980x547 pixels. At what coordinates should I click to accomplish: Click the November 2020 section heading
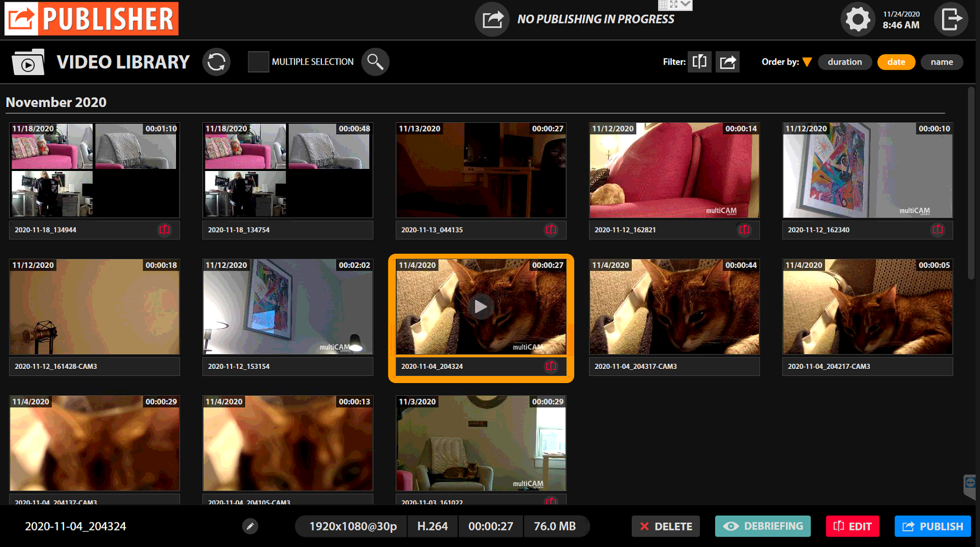coord(56,102)
